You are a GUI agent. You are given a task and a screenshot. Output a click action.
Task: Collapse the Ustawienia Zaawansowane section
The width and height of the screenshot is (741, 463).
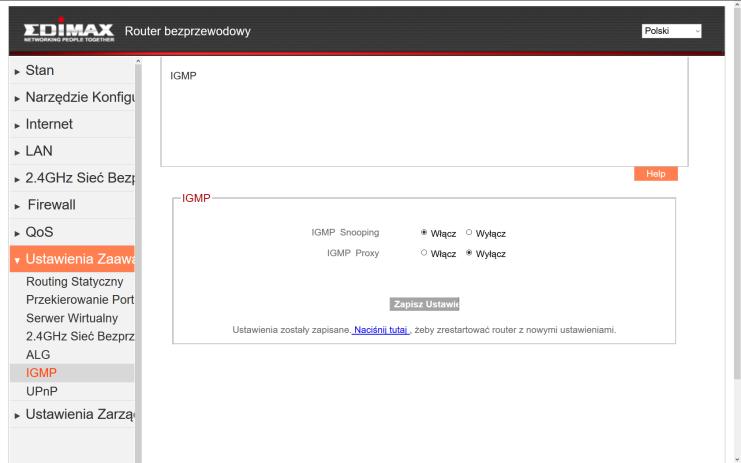(x=72, y=259)
